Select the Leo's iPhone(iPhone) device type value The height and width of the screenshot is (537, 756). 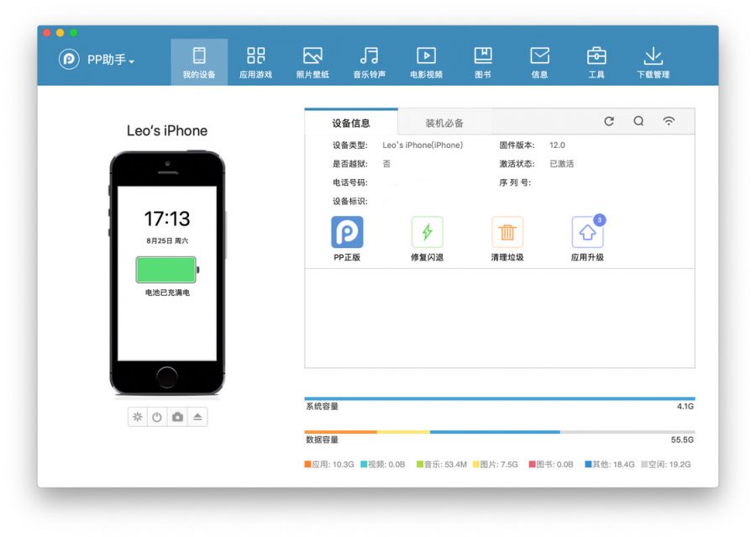point(423,145)
